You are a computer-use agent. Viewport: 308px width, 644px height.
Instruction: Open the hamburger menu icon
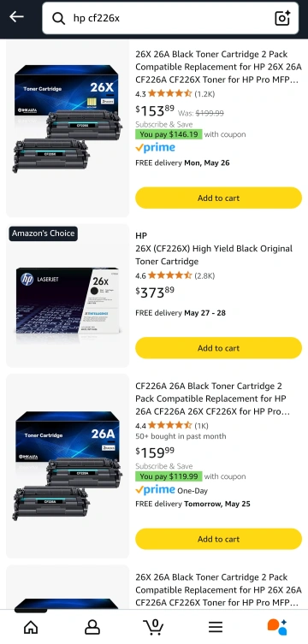point(216,627)
